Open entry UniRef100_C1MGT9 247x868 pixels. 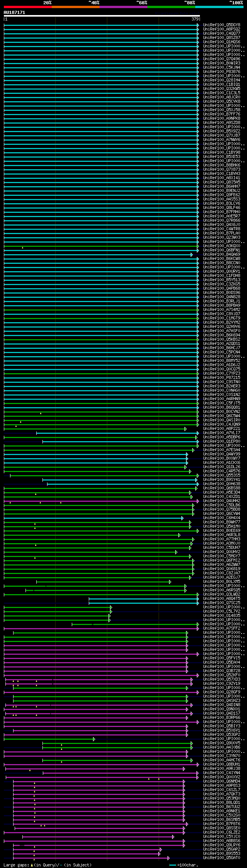click(x=222, y=318)
